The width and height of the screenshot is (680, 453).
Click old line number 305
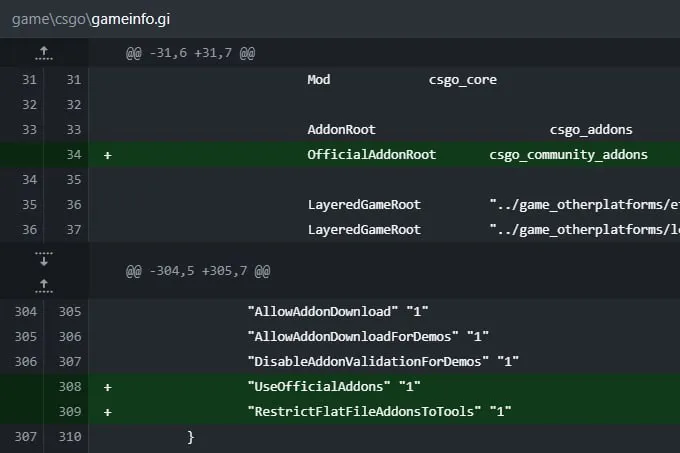26,337
